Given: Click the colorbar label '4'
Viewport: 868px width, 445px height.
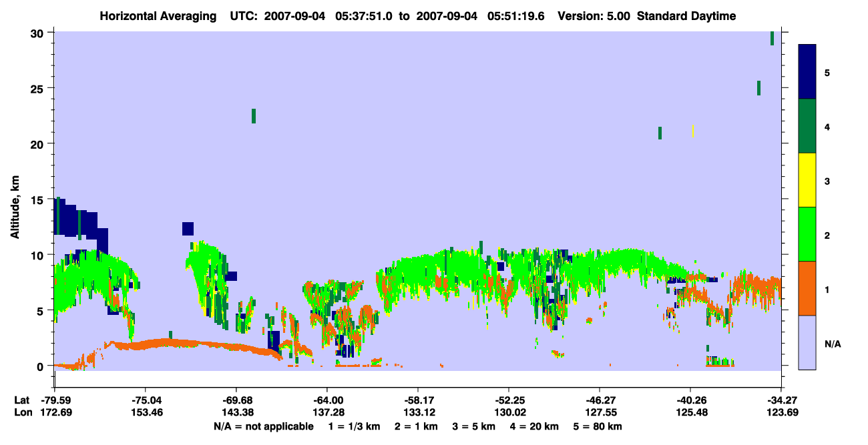Looking at the screenshot, I should click(827, 127).
